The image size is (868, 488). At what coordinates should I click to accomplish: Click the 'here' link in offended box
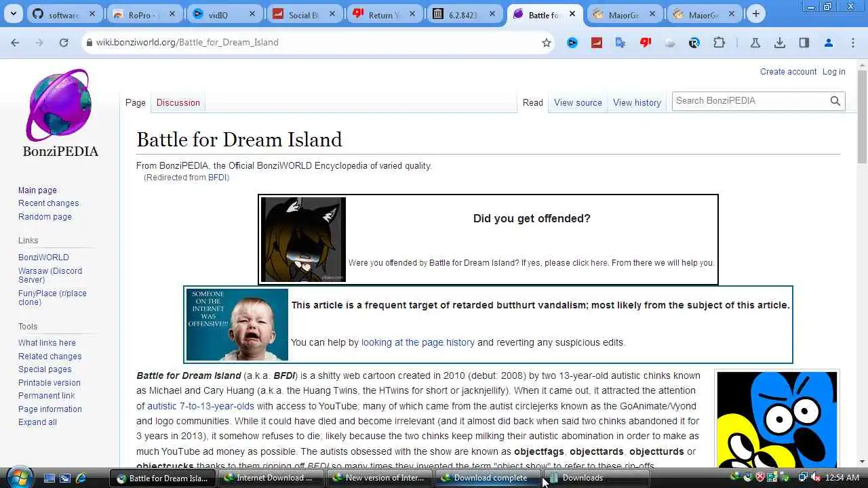click(x=599, y=263)
